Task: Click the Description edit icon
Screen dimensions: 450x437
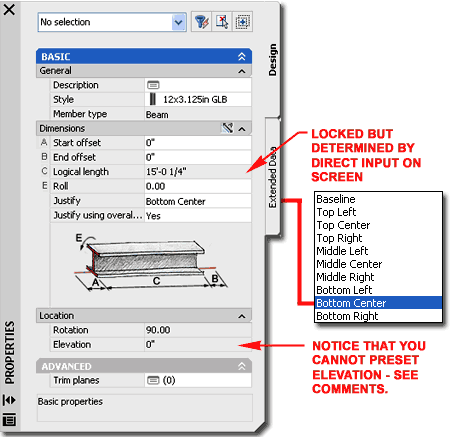Action: [153, 85]
